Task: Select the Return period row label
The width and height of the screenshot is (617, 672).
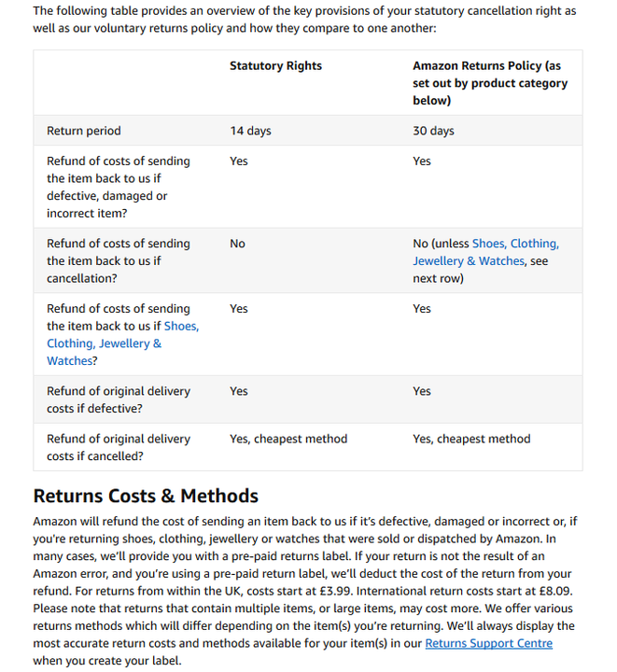Action: pyautogui.click(x=84, y=131)
